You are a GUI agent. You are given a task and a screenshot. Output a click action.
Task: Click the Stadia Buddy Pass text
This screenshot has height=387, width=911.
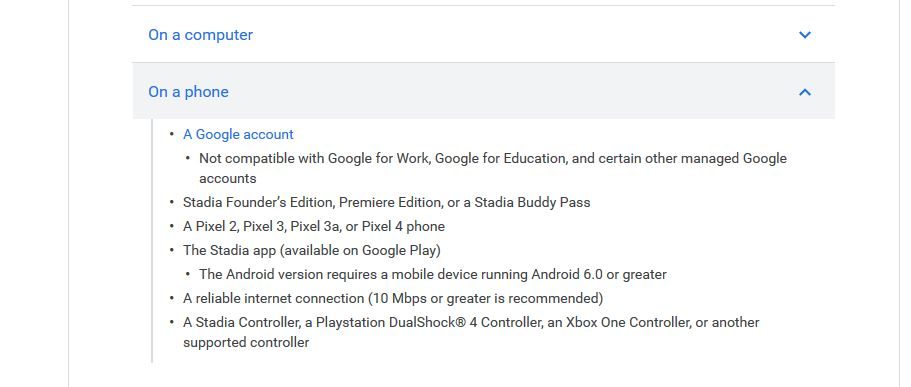coord(532,203)
